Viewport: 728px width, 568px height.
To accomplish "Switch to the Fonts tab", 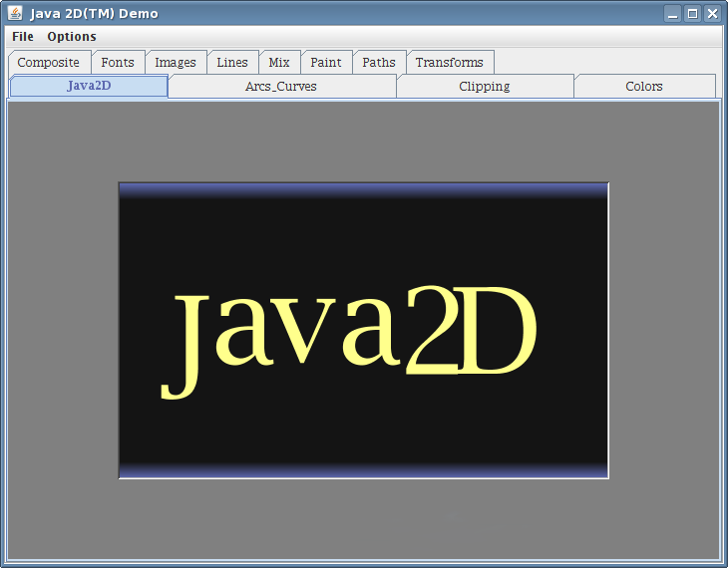I will (x=118, y=62).
